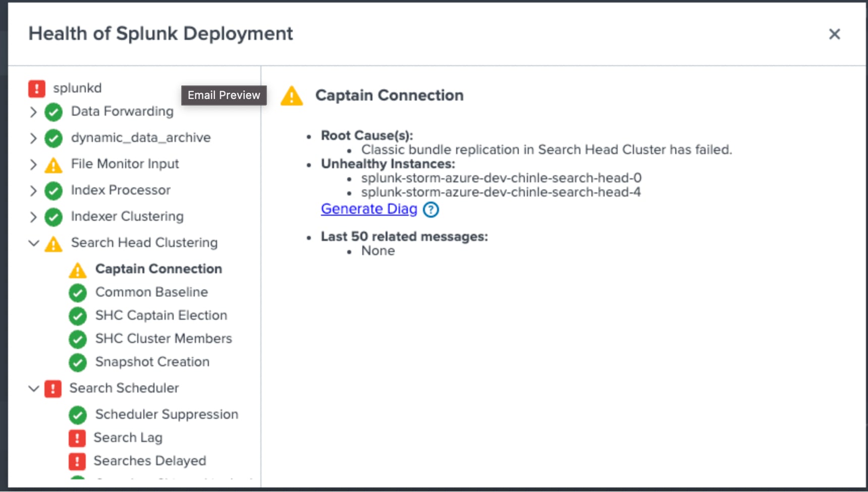
Task: Click the Generate Diag link
Action: click(369, 209)
